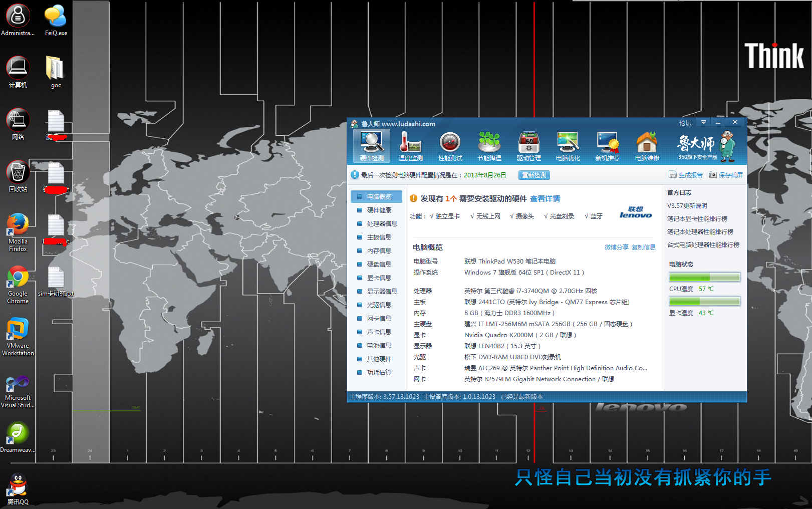Open 台式电脑处理器性能排行榜 ranking link
The height and width of the screenshot is (509, 812).
coord(703,245)
